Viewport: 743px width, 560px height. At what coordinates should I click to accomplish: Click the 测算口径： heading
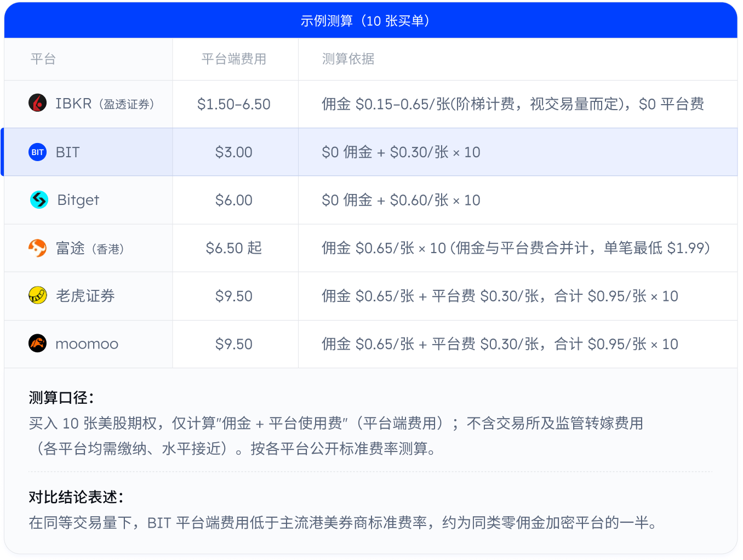pos(61,398)
